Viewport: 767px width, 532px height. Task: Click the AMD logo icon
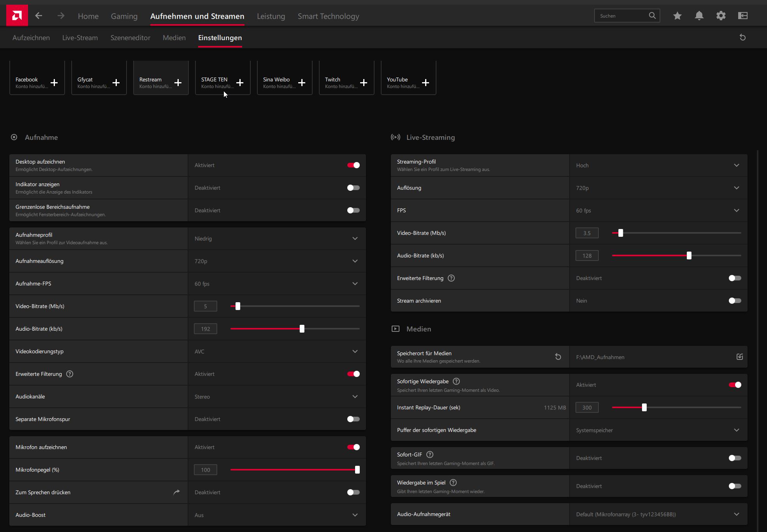pos(17,16)
